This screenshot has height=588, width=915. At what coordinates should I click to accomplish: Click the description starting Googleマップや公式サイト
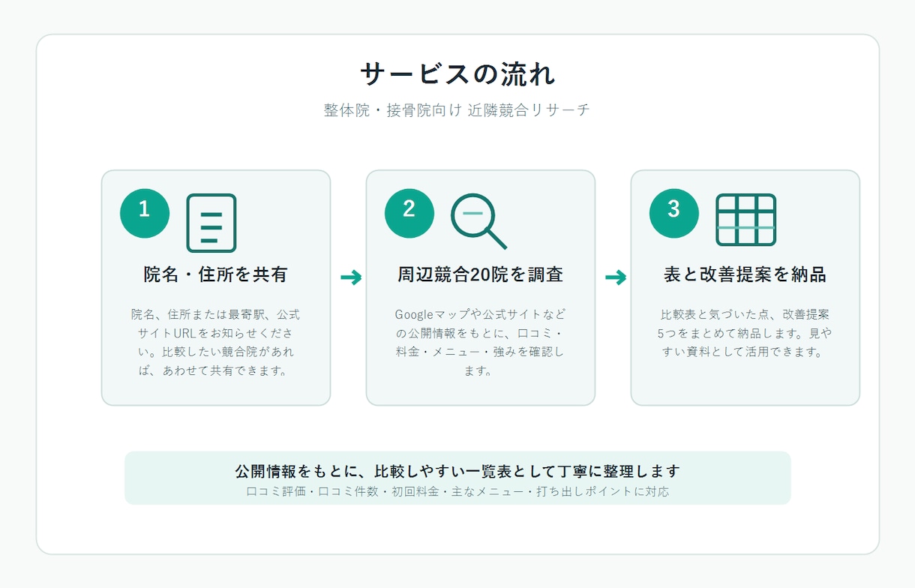click(481, 342)
